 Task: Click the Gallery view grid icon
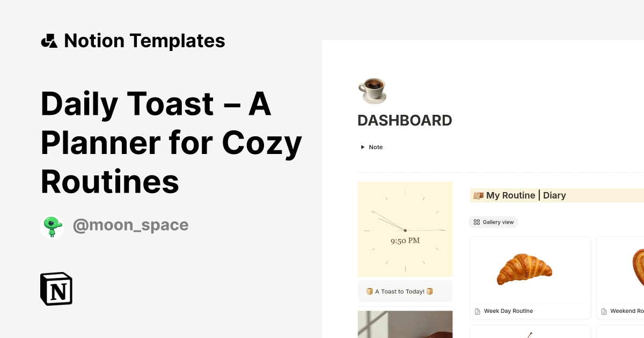tap(477, 222)
